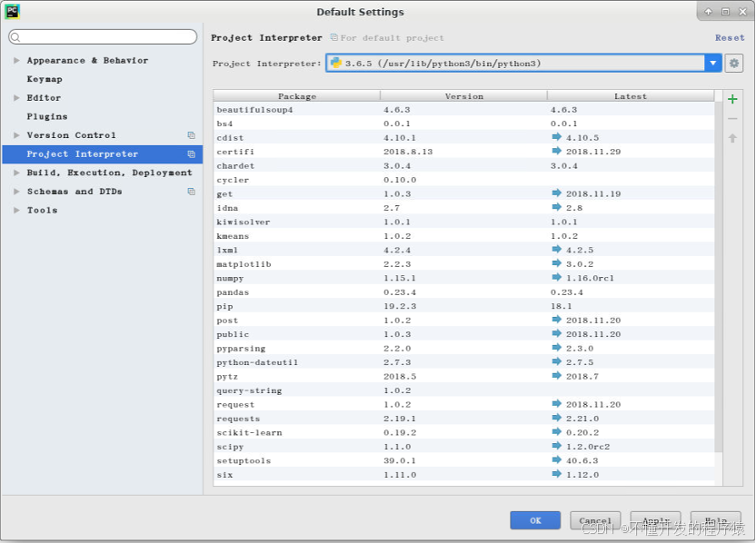Click update arrow for pytz row
The width and height of the screenshot is (756, 543).
[557, 375]
